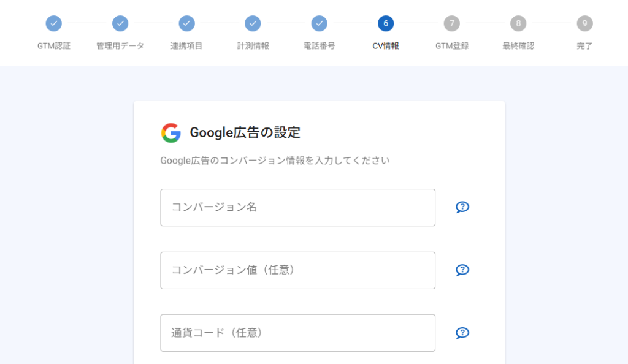Click the 電話番号 step label
628x364 pixels.
319,46
